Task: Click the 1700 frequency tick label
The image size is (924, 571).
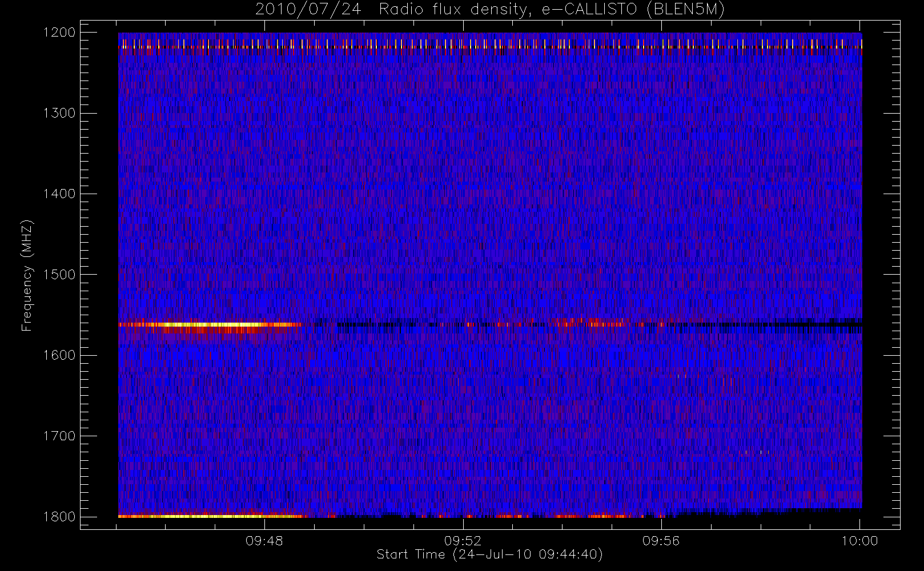Action: click(x=59, y=436)
